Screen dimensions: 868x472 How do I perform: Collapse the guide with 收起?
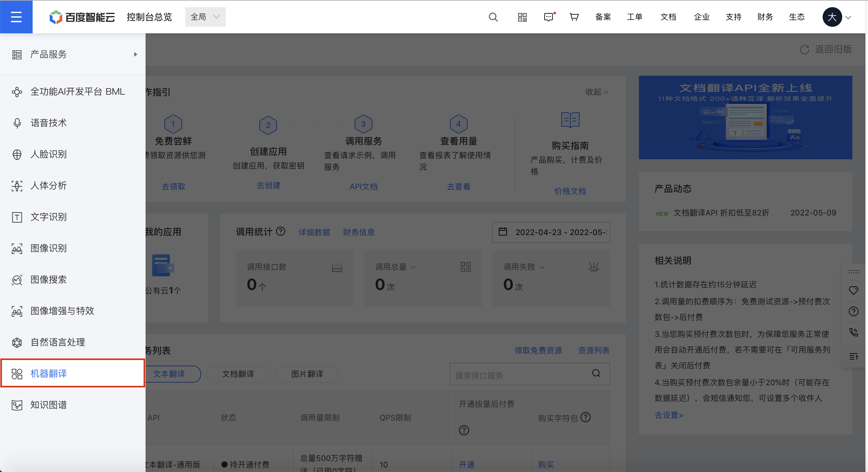point(597,92)
